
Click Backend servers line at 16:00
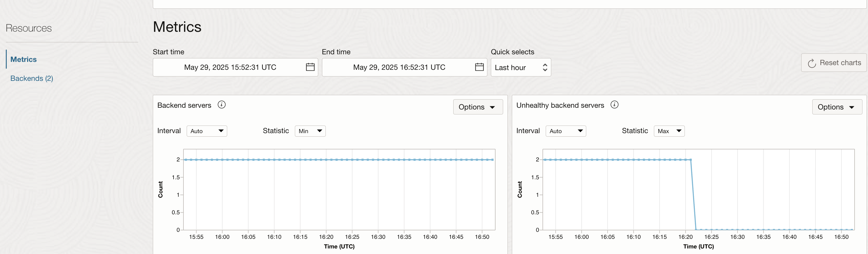[x=222, y=160]
